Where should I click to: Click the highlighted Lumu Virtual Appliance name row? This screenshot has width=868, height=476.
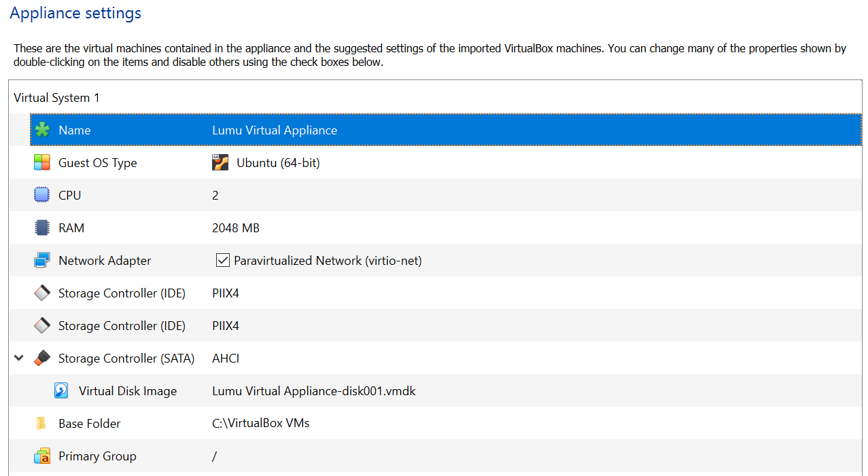[x=275, y=130]
